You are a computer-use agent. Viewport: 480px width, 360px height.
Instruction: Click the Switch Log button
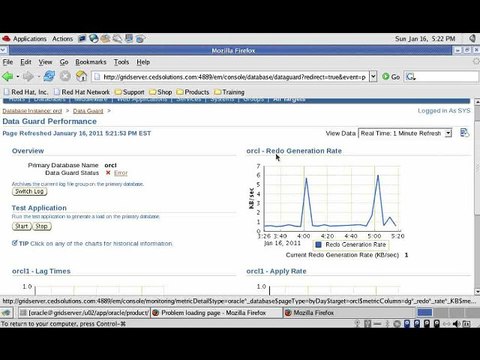(x=29, y=191)
